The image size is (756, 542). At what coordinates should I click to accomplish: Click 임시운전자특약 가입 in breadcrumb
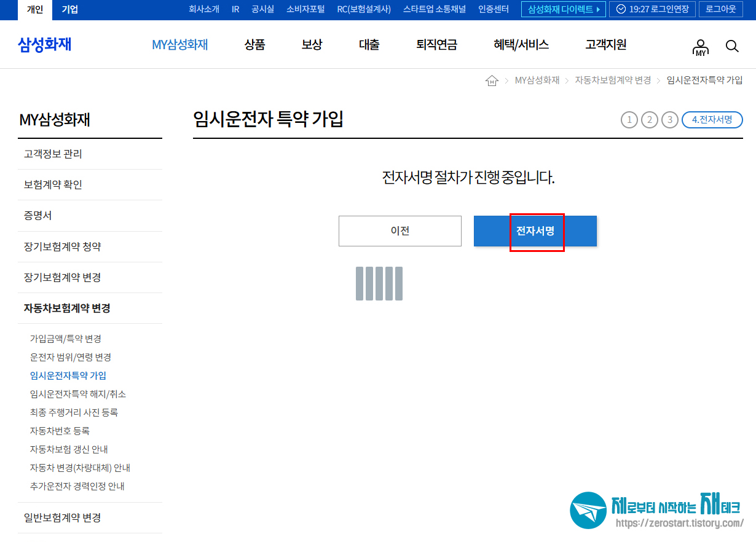coord(704,81)
